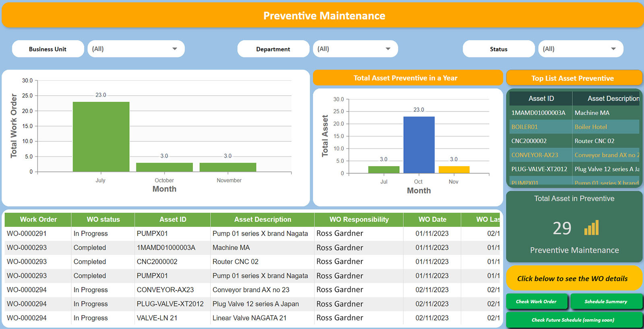The height and width of the screenshot is (329, 644).
Task: Select the October bar in Total Work Order chart
Action: [164, 167]
